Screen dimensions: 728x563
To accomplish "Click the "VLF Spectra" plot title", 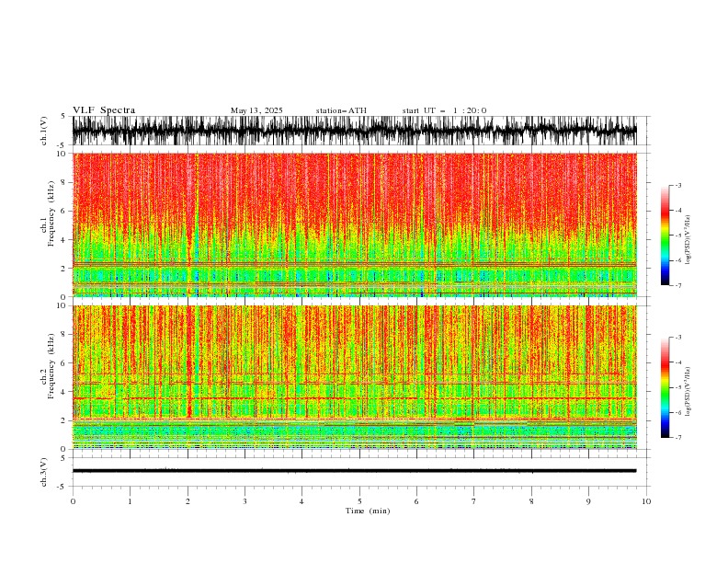I will (104, 110).
